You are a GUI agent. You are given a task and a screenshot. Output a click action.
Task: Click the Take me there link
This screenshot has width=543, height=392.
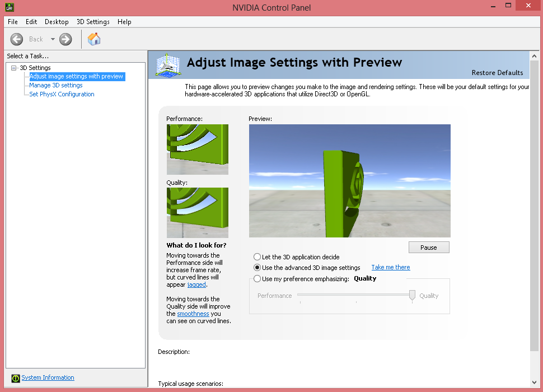[391, 267]
